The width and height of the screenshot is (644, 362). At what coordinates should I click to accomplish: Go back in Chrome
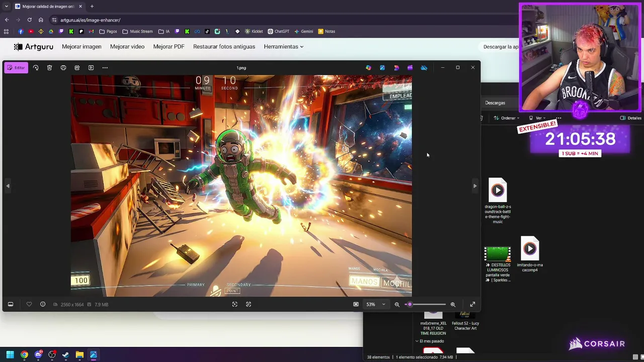(x=7, y=20)
